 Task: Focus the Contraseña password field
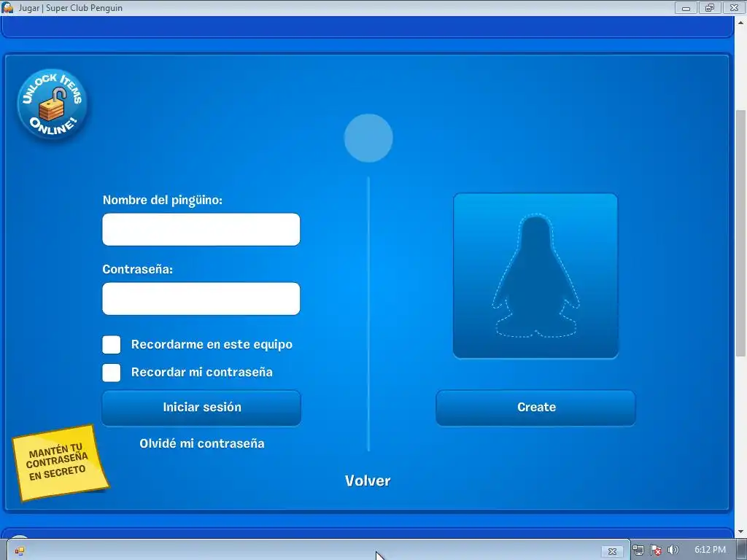coord(201,298)
